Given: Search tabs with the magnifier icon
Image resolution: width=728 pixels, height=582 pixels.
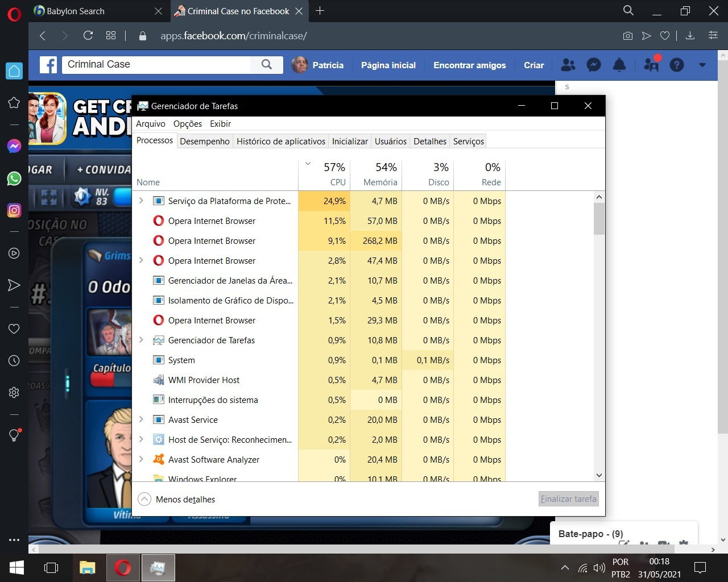Looking at the screenshot, I should pyautogui.click(x=628, y=11).
